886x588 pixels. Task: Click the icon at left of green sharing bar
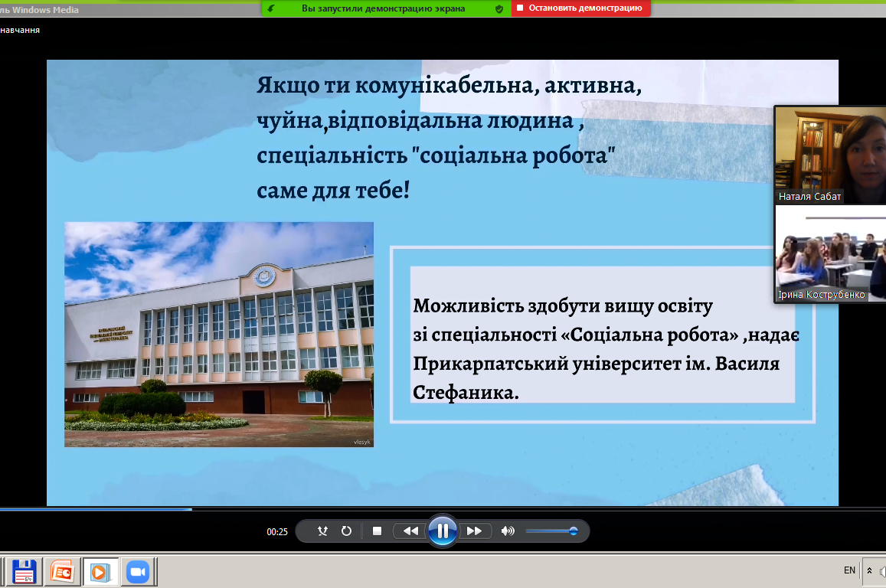coord(271,8)
